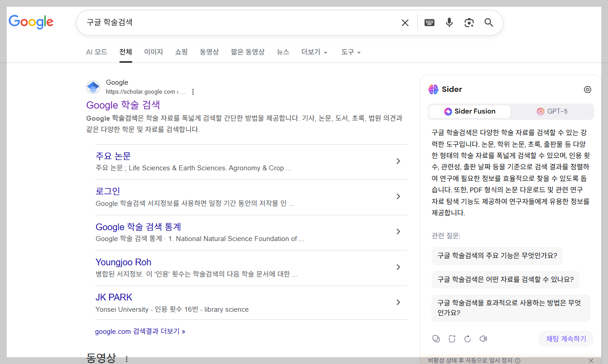
Task: Open the three-dot menu next to scholar.google.com
Action: (x=193, y=91)
